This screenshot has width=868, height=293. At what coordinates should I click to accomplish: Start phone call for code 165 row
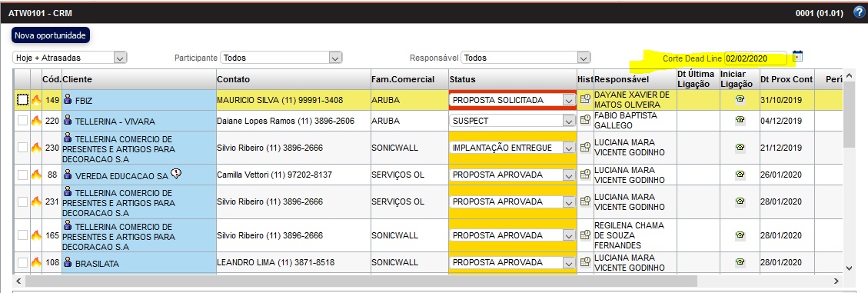tap(740, 235)
